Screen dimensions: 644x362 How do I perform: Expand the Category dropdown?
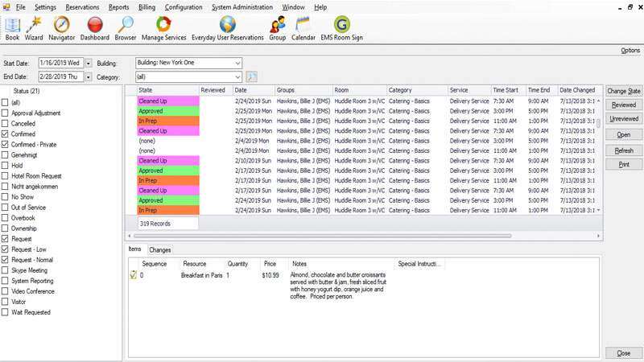point(237,76)
